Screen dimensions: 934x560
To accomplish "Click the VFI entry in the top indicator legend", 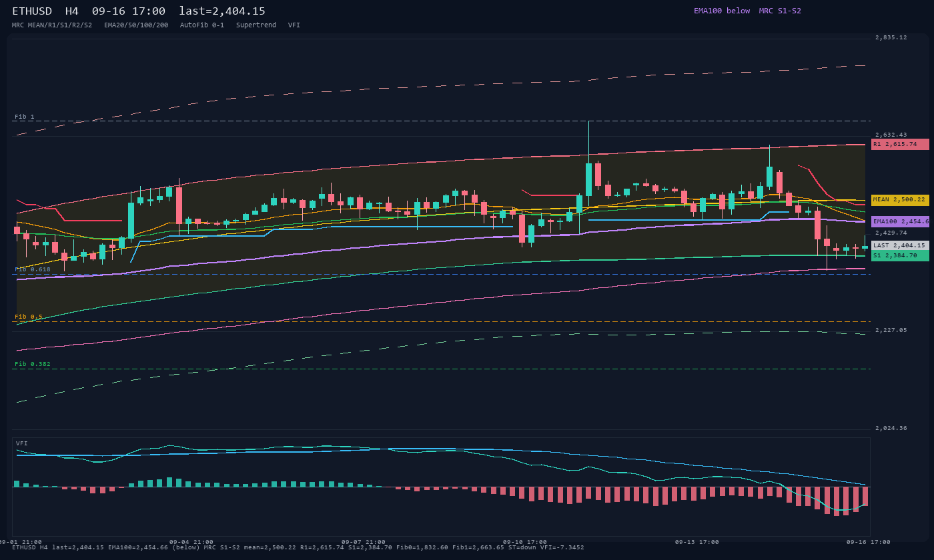I will [294, 25].
